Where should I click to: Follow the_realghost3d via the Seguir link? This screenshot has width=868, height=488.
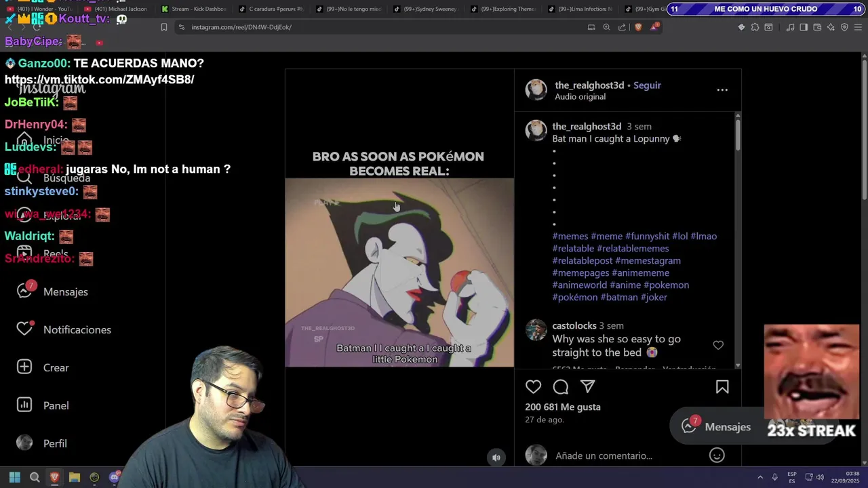[x=647, y=85]
